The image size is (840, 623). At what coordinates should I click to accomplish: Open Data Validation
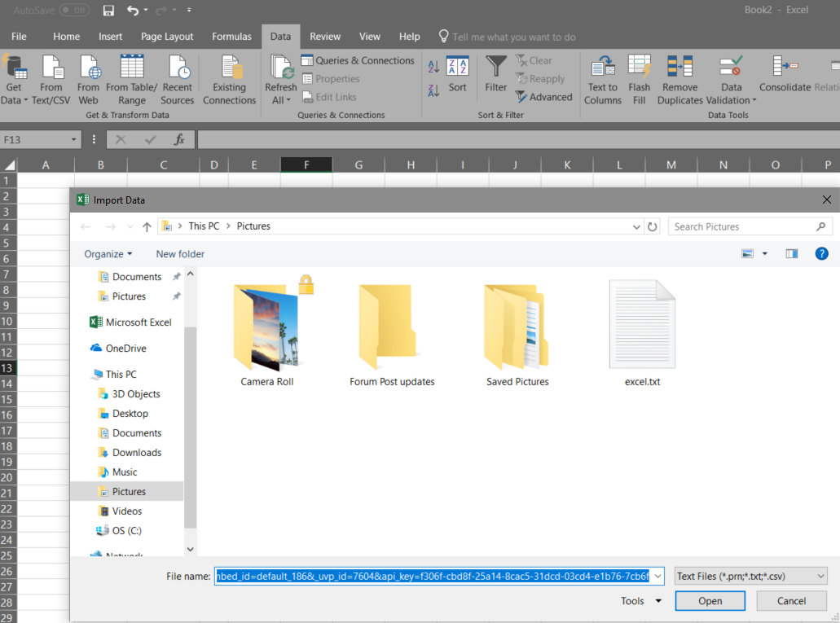coord(732,79)
